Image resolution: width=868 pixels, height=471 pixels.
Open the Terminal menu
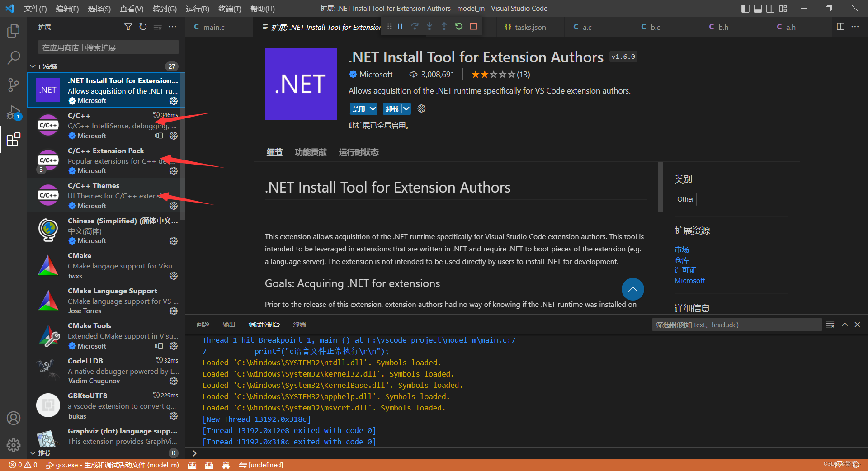pos(230,9)
